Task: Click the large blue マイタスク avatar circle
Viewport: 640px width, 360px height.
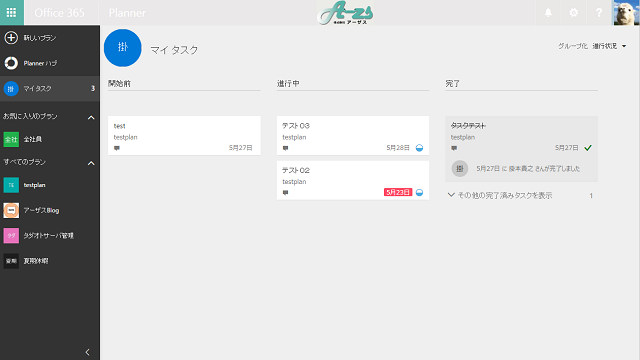Action: [123, 48]
